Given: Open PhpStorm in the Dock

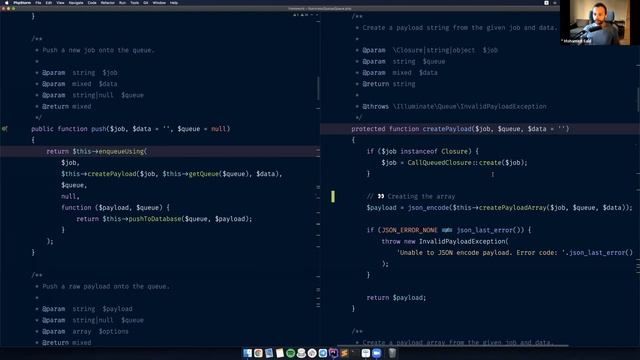Looking at the screenshot, I should pos(333,353).
